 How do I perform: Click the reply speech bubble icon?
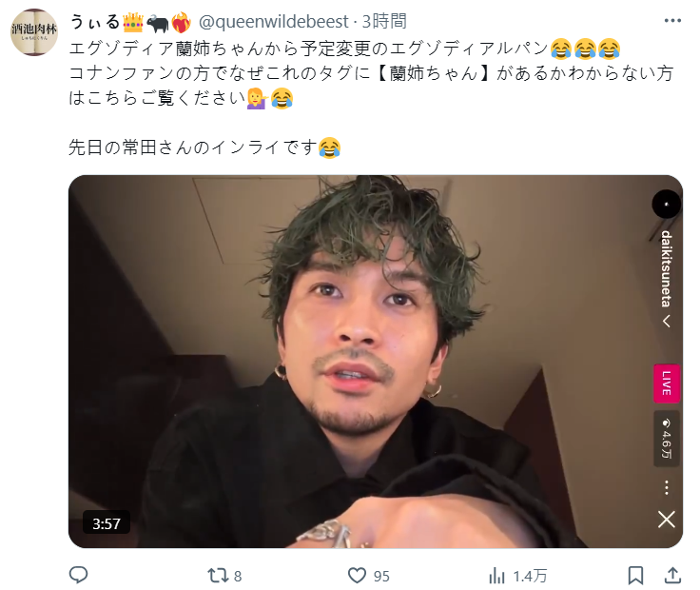coord(79,576)
